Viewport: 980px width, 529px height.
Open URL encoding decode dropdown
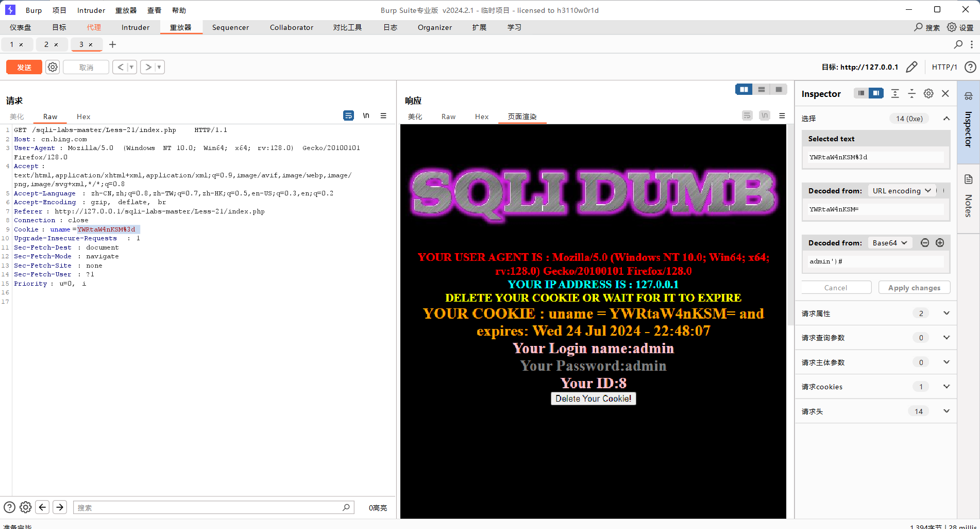[x=902, y=191]
